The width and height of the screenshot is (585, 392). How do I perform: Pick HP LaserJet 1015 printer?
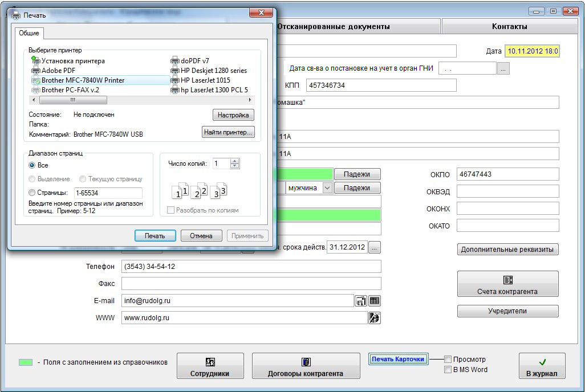click(201, 80)
